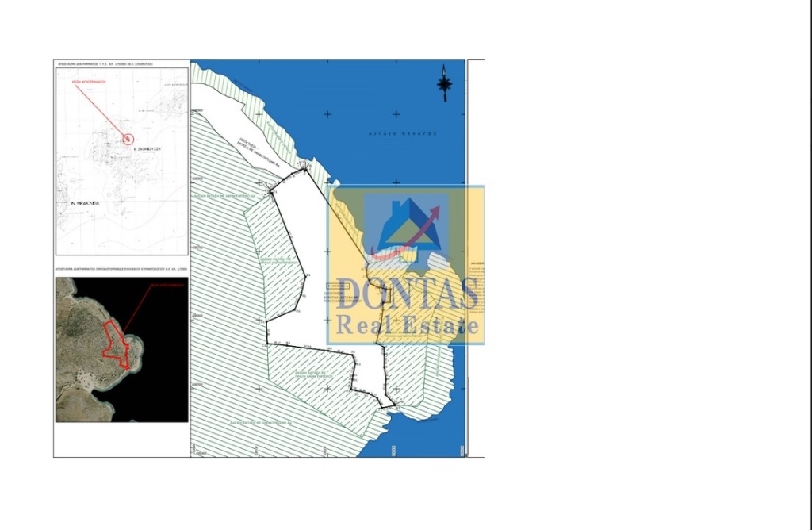Click the red plot outline in the aerial photo

(116, 344)
